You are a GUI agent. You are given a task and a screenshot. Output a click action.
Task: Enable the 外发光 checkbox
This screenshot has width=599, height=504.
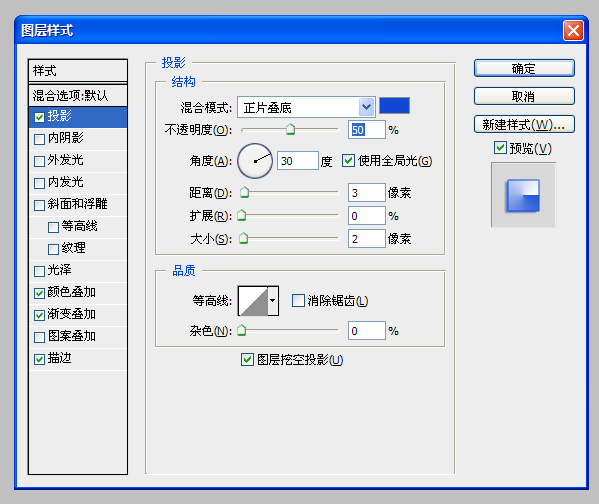pyautogui.click(x=39, y=161)
